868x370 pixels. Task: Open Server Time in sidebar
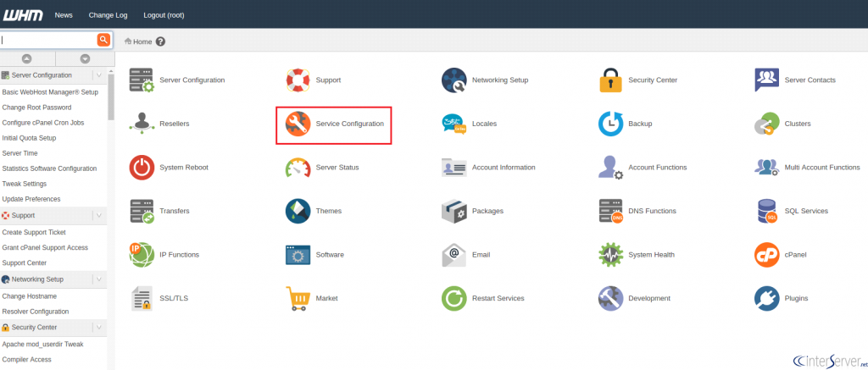click(20, 153)
